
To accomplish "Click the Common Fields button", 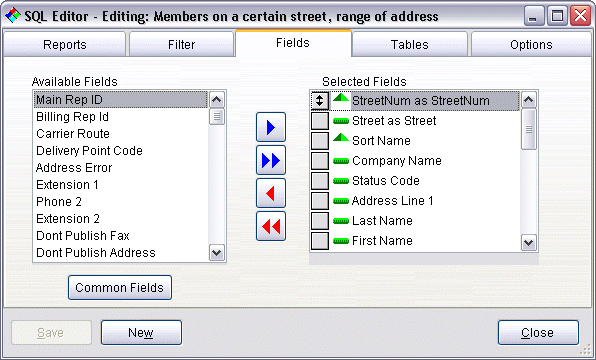I will pos(120,287).
